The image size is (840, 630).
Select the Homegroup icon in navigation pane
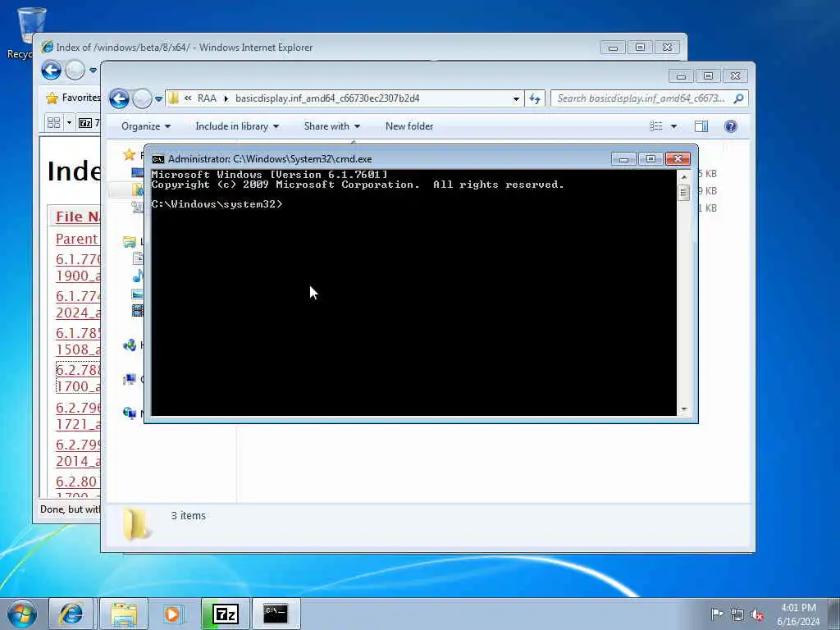click(x=129, y=345)
